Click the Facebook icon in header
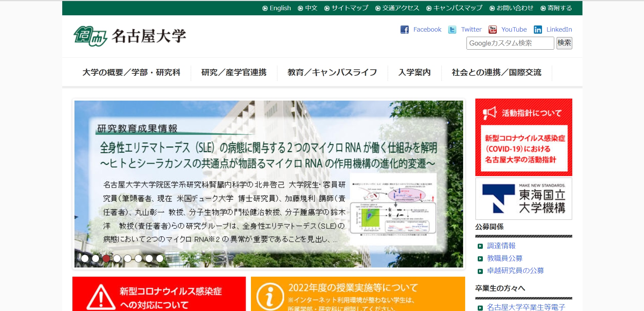This screenshot has width=644, height=311. pos(404,30)
